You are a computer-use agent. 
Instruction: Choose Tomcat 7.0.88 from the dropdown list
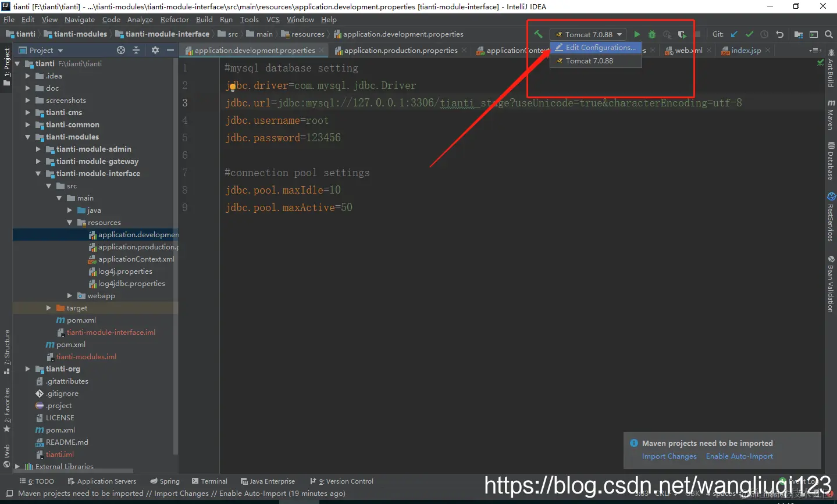596,60
